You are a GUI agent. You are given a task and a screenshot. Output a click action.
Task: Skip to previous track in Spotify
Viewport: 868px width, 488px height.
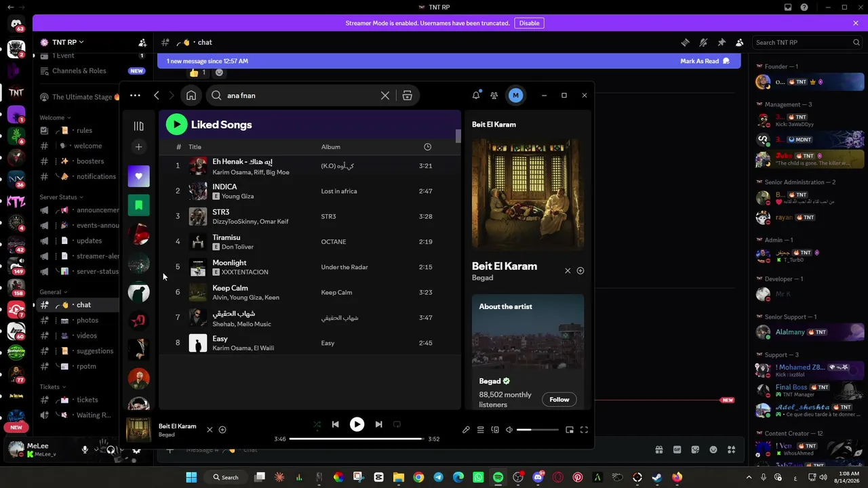pos(335,424)
